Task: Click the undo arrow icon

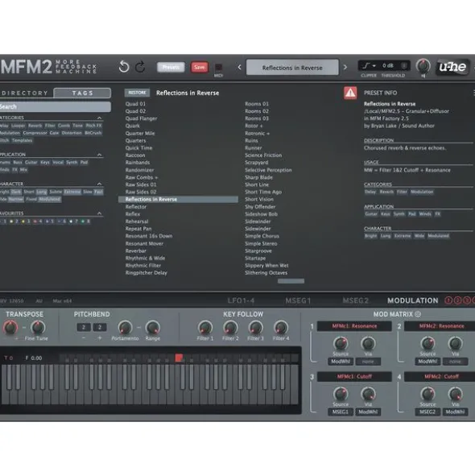Action: 124,67
